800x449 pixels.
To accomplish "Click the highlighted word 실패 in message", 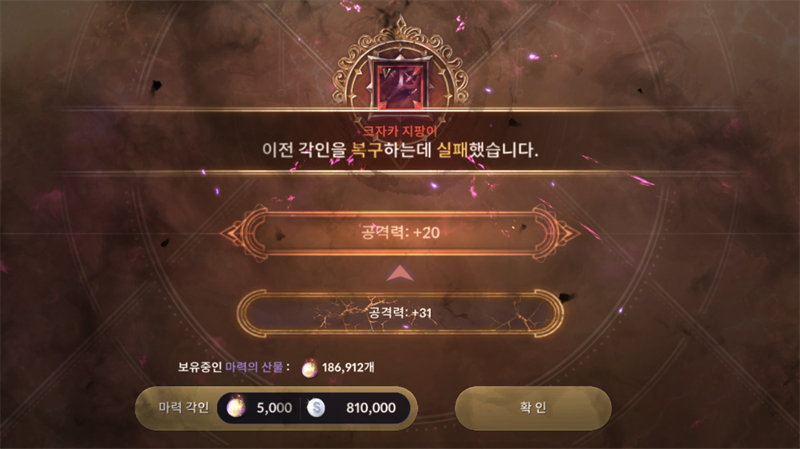I will [x=453, y=150].
